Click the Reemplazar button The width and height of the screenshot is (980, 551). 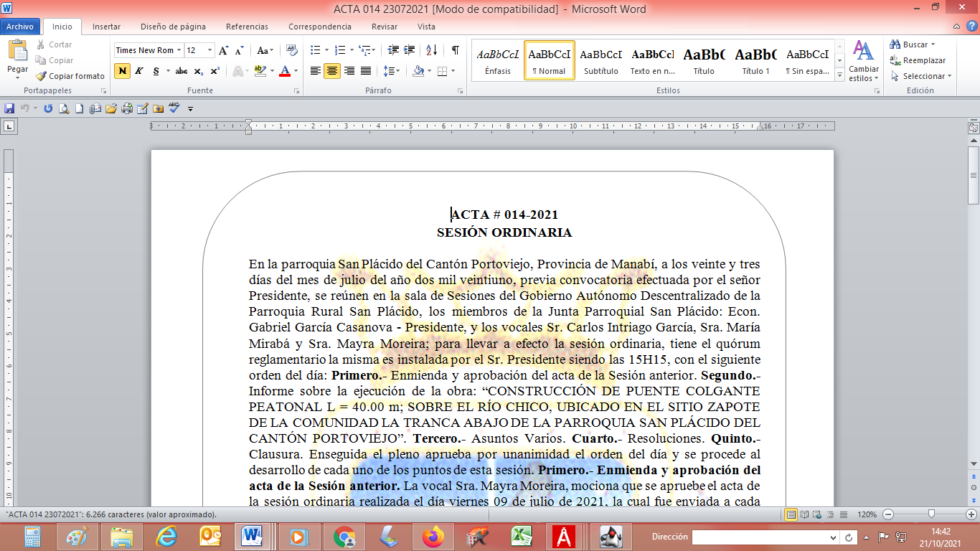pos(918,60)
